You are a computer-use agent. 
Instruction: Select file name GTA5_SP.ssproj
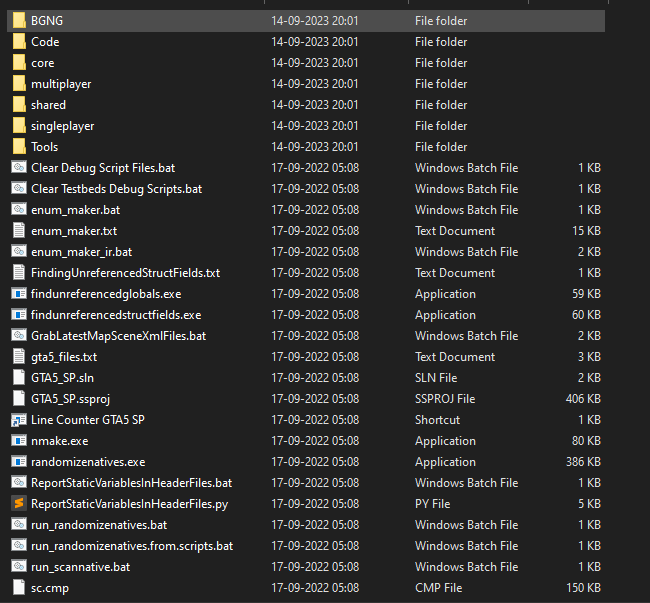pos(70,399)
